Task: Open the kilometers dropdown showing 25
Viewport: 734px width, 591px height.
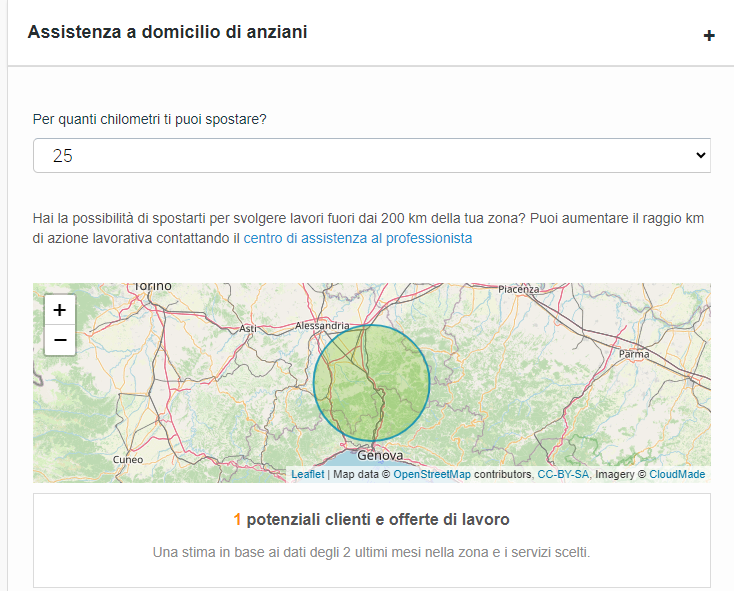Action: (x=372, y=155)
